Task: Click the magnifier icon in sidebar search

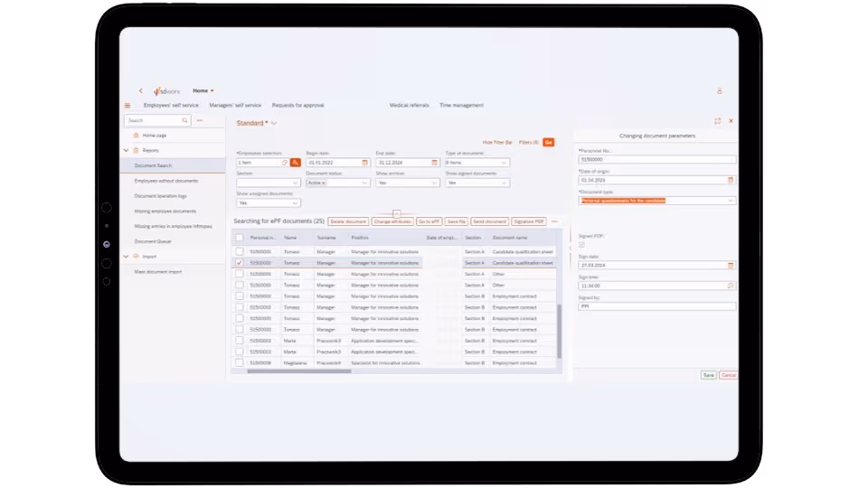Action: (184, 120)
